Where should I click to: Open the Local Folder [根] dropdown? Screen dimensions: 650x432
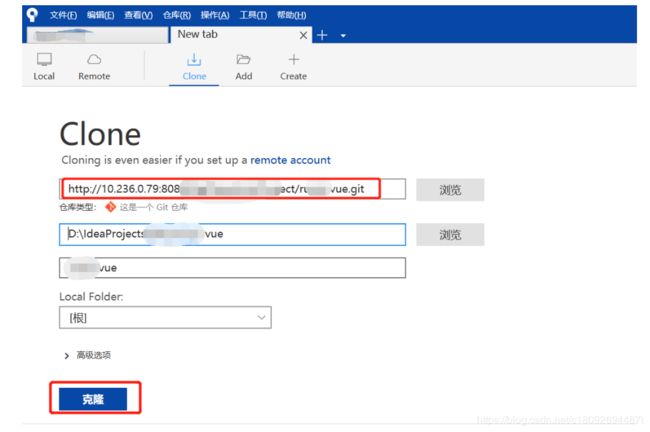[165, 318]
